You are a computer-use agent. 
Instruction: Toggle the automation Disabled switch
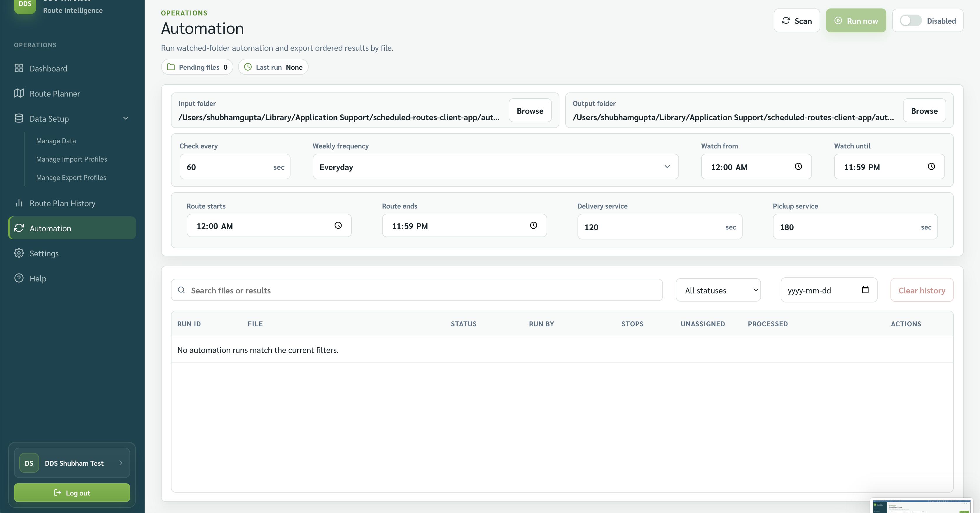click(910, 20)
